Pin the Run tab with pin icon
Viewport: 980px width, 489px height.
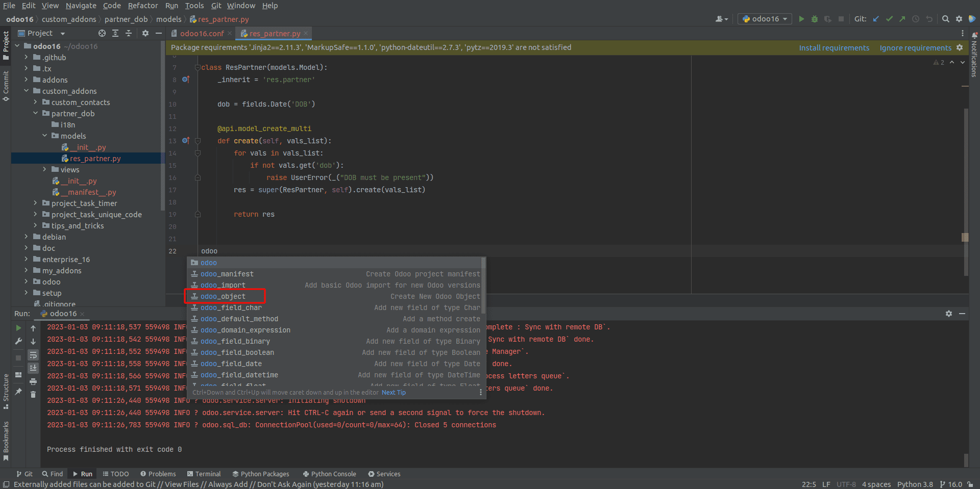[18, 391]
